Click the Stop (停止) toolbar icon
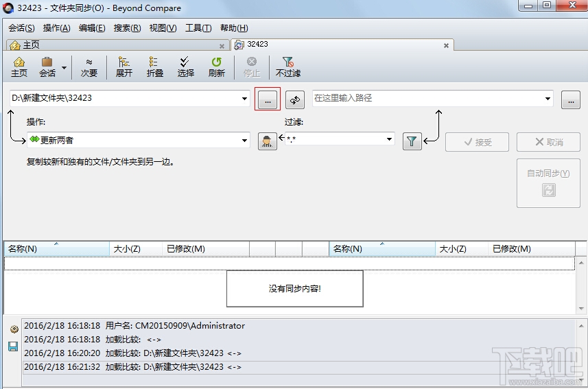Screen dimensions: 588x389 coord(252,67)
